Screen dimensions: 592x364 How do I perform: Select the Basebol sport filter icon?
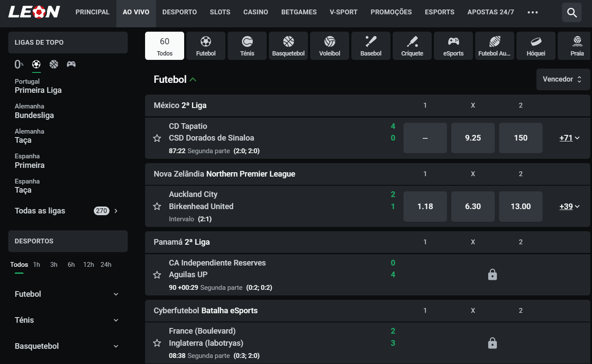tap(371, 46)
